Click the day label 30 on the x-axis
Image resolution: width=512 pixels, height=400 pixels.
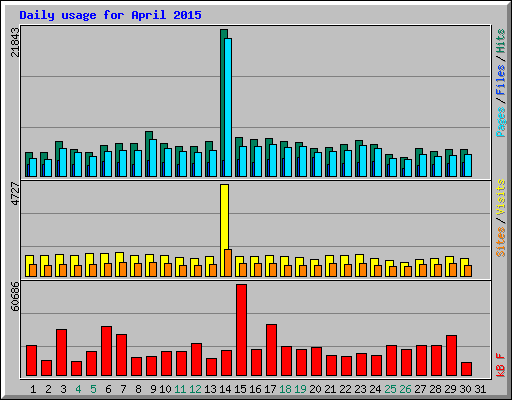point(465,389)
